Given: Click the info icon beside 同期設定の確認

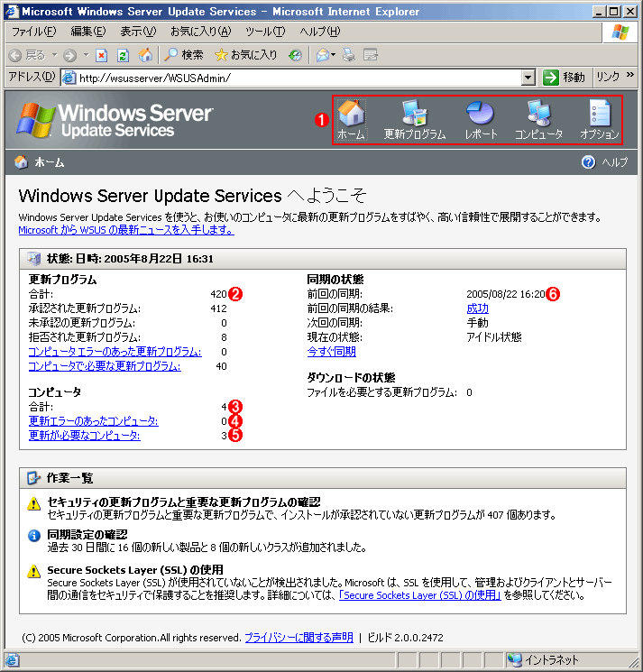Looking at the screenshot, I should tap(34, 536).
